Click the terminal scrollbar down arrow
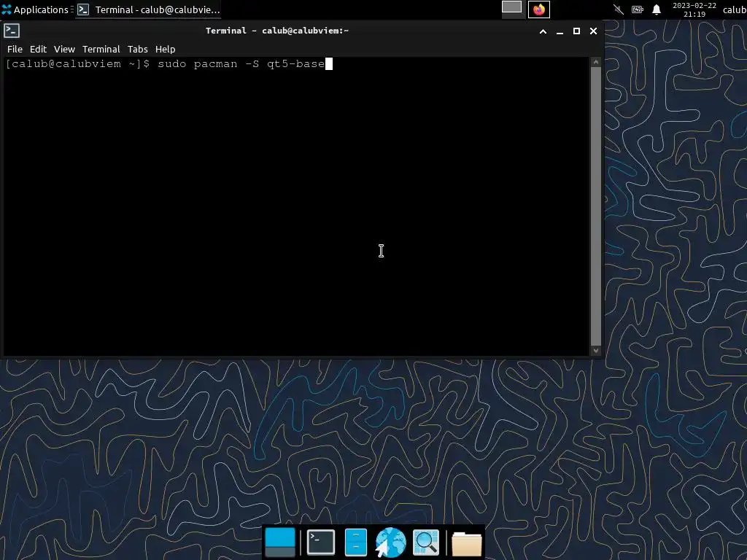The image size is (747, 560). coord(595,351)
